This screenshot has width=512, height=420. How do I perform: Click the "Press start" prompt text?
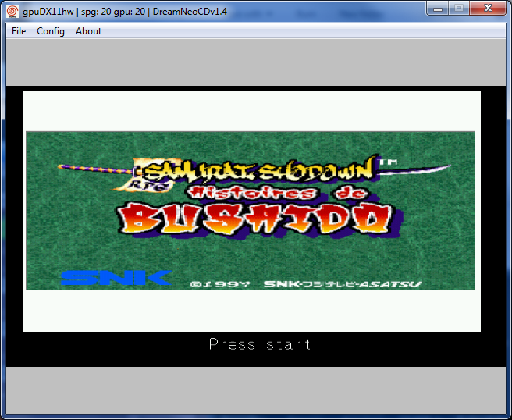(x=260, y=344)
